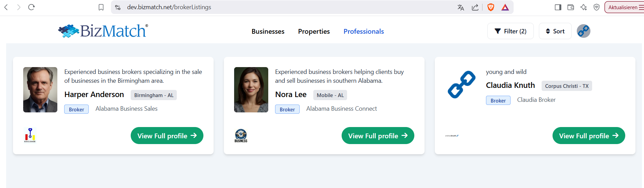View Harper Anderson's full profile
The image size is (644, 188).
[x=167, y=136]
